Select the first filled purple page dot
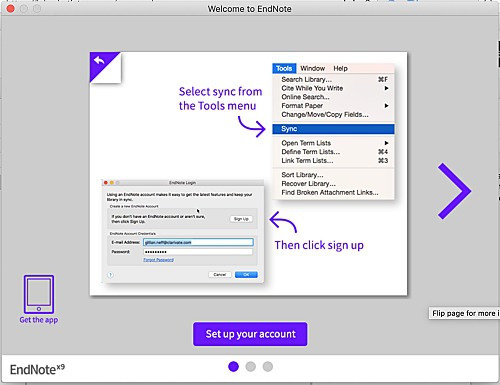This screenshot has height=385, width=500. [x=233, y=367]
